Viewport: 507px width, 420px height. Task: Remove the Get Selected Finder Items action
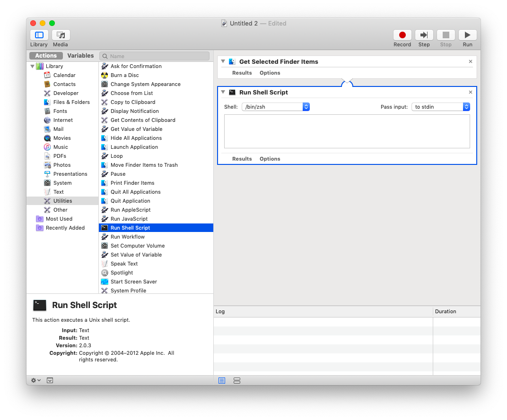tap(471, 61)
